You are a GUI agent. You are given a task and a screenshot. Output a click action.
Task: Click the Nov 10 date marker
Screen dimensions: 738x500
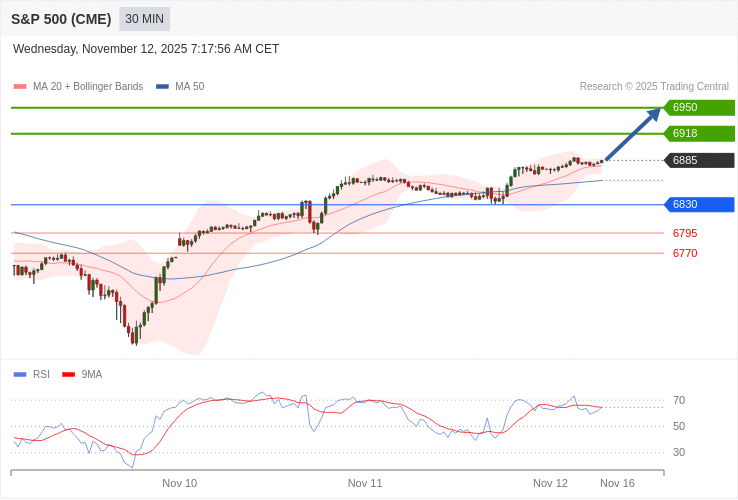click(x=180, y=483)
